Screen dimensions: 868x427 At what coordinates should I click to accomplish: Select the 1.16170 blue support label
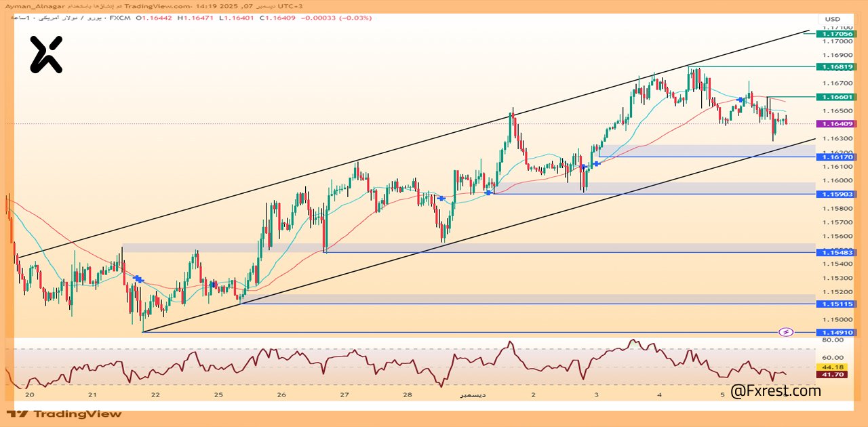coord(837,157)
